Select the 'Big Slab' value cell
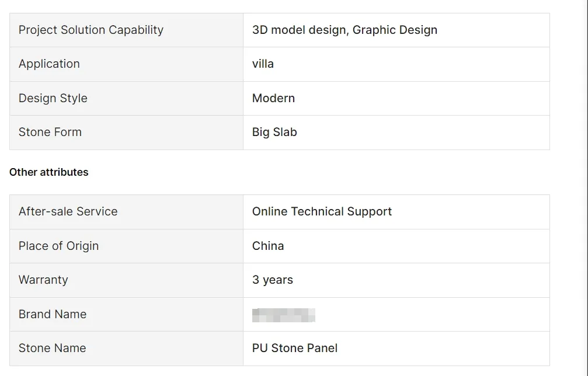Screen dimensions: 588x376 (x=274, y=132)
